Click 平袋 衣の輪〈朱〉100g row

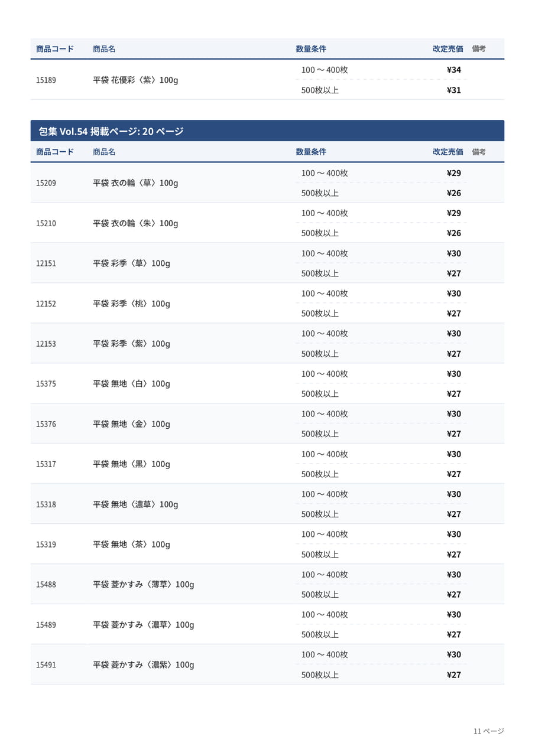pyautogui.click(x=267, y=223)
